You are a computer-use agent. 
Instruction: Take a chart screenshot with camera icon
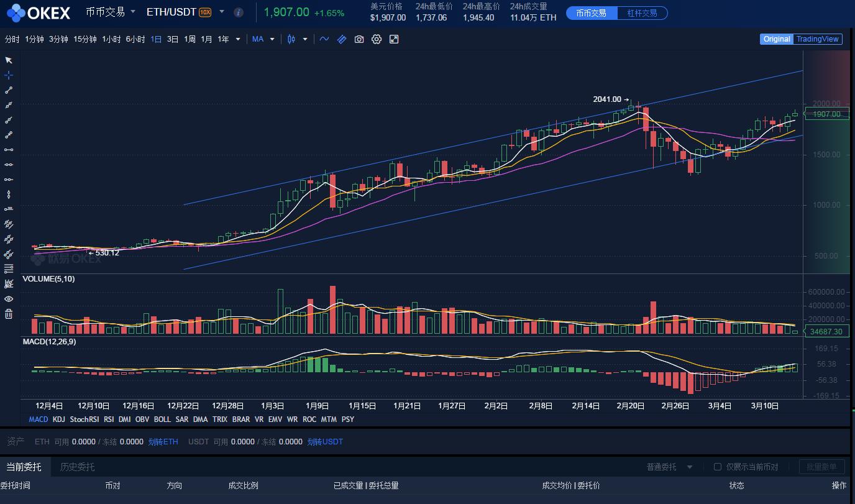point(359,39)
